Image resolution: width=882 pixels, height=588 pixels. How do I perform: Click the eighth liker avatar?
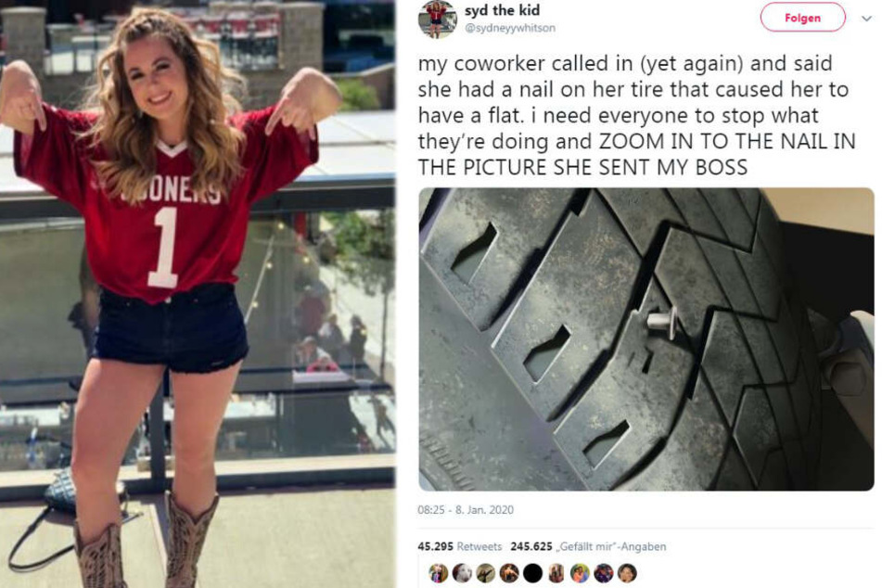[x=604, y=573]
